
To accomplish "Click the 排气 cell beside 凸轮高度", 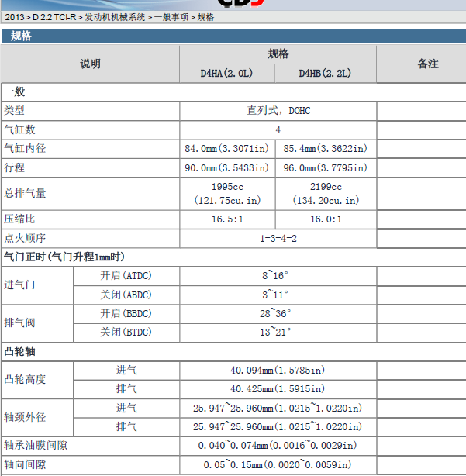I will tap(126, 389).
